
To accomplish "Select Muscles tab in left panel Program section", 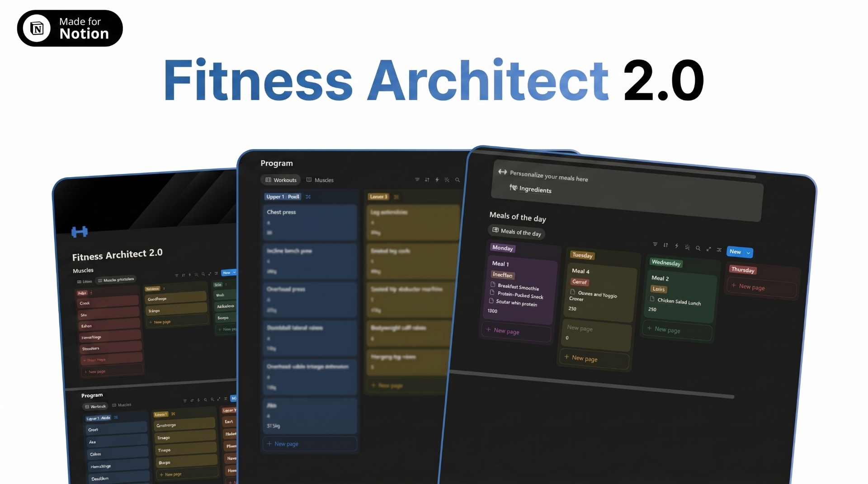I will click(x=122, y=405).
